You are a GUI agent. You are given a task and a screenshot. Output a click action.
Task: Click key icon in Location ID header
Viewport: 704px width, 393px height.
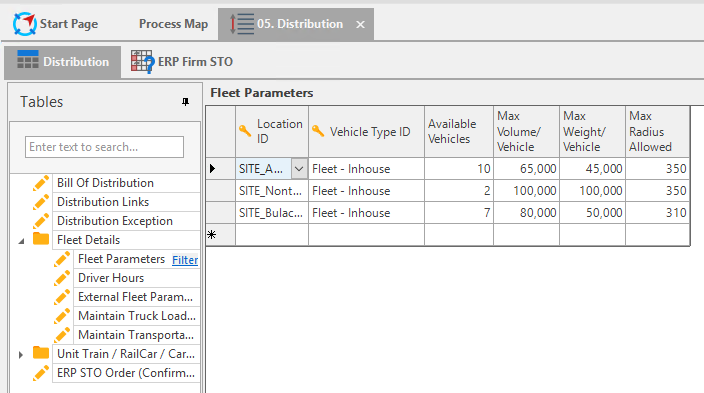[x=245, y=131]
